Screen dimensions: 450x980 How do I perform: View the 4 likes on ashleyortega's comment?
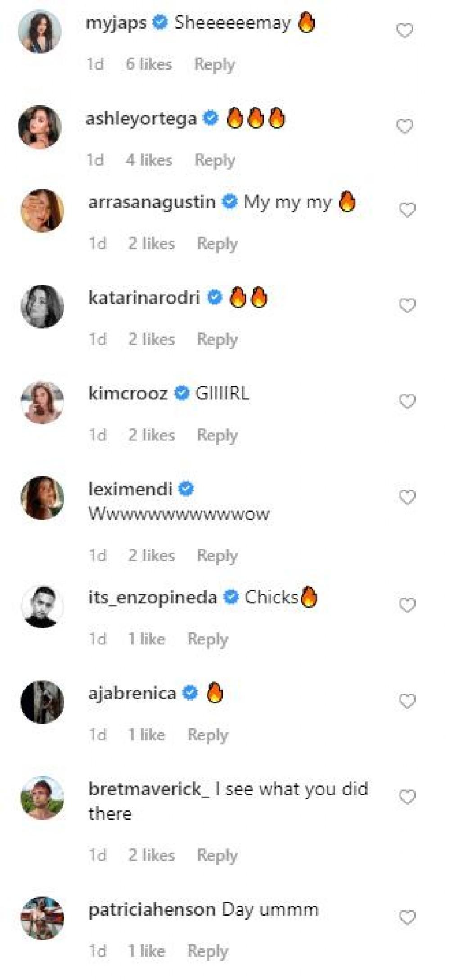pyautogui.click(x=149, y=160)
